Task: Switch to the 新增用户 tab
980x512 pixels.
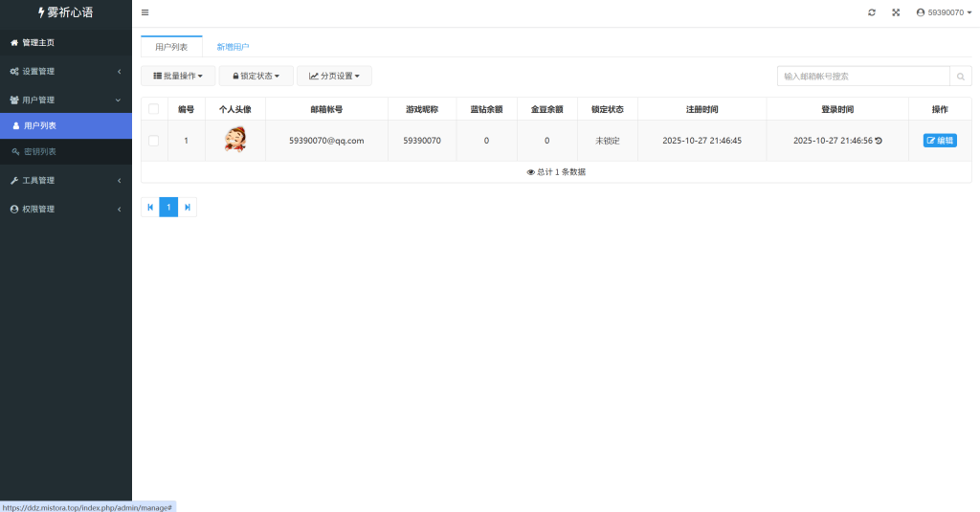Action: coord(233,47)
